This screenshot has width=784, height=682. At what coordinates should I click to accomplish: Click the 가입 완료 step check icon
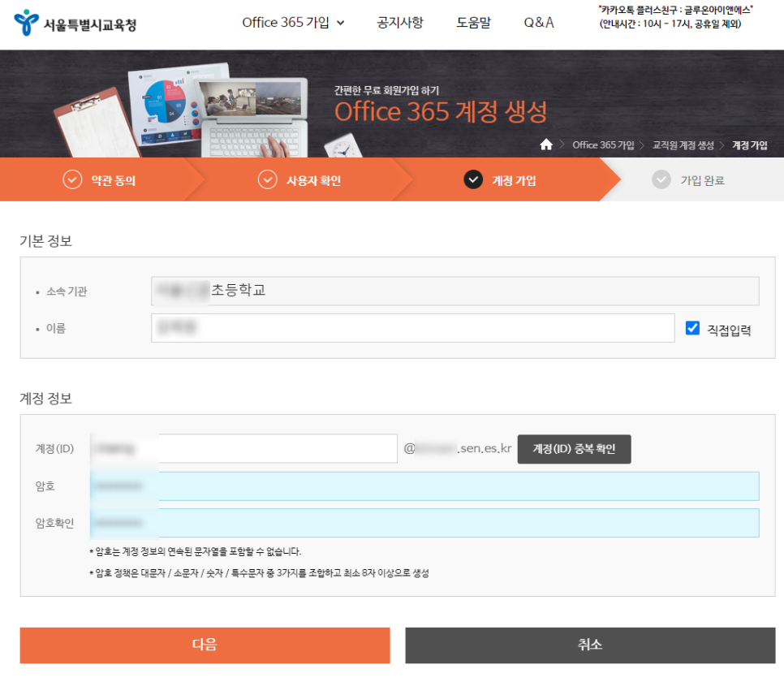point(661,179)
